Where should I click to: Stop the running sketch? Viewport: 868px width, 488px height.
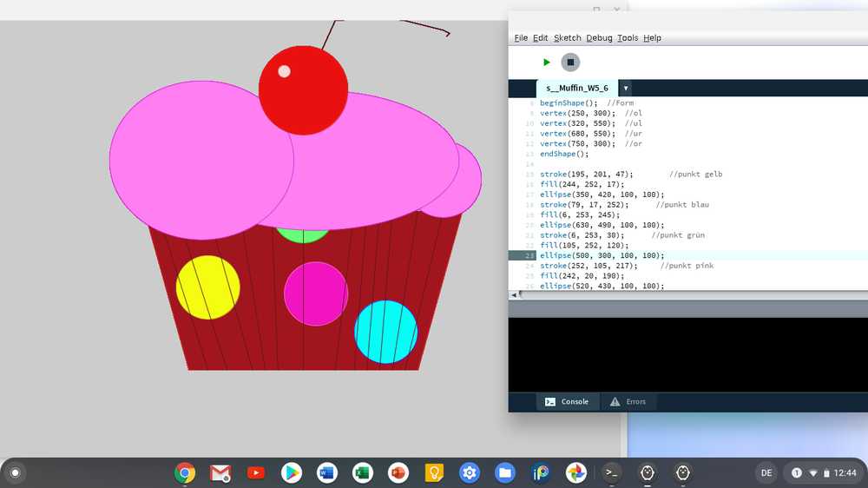pos(569,62)
